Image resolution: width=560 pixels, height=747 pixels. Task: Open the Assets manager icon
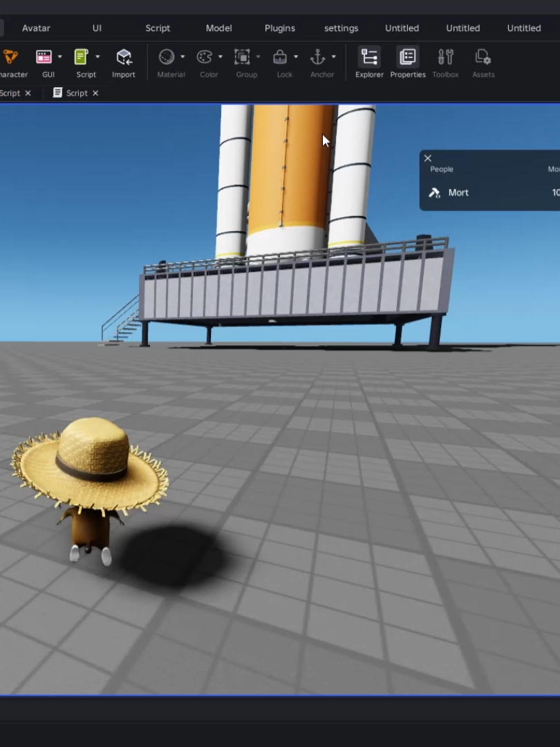[x=483, y=57]
